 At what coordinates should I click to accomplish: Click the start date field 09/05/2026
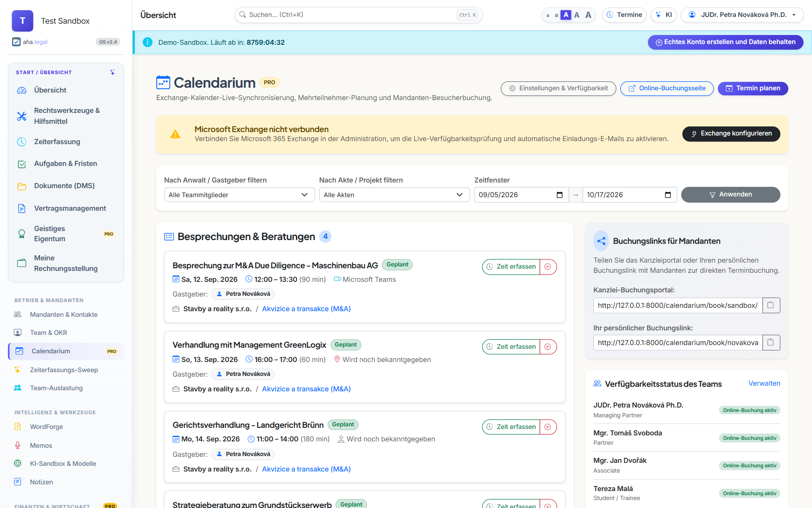pos(521,195)
